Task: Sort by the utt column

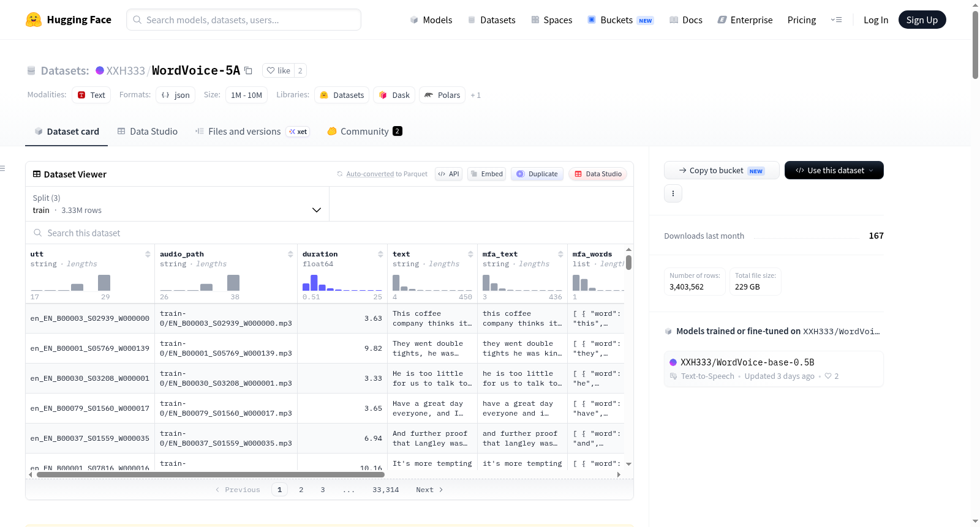Action: [x=148, y=254]
